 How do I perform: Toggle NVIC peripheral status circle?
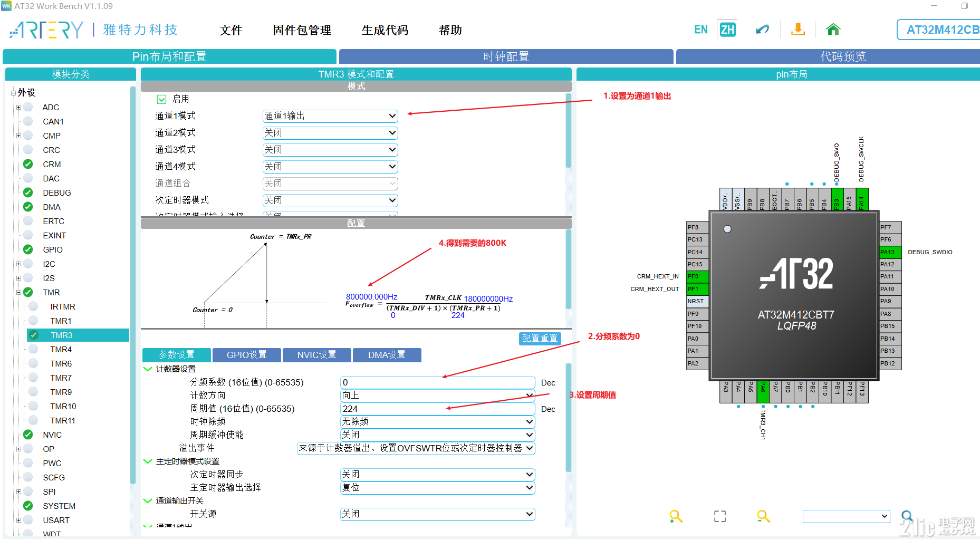tap(28, 435)
